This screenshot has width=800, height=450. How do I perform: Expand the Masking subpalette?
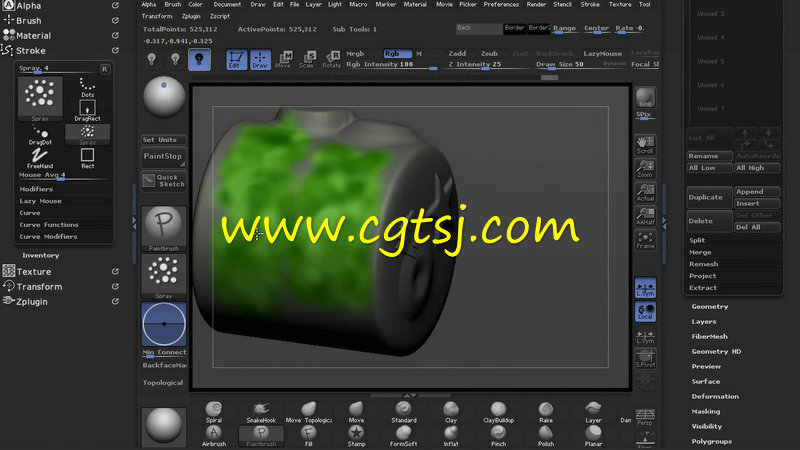click(x=706, y=411)
